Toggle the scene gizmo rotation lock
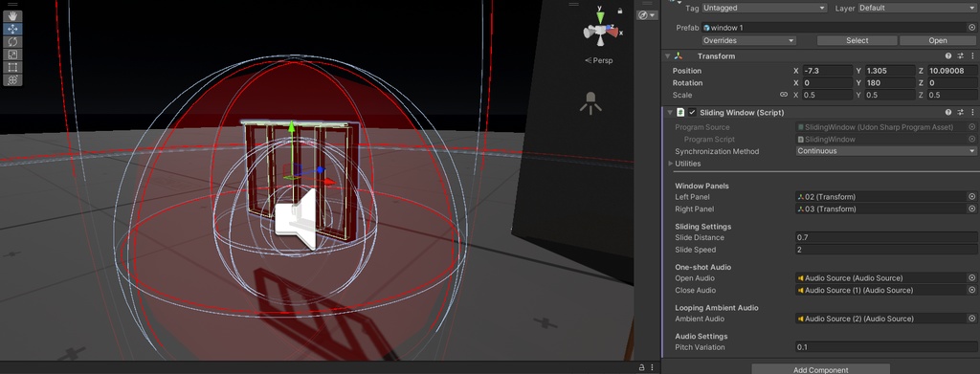Viewport: 980px width, 374px height. [x=620, y=11]
